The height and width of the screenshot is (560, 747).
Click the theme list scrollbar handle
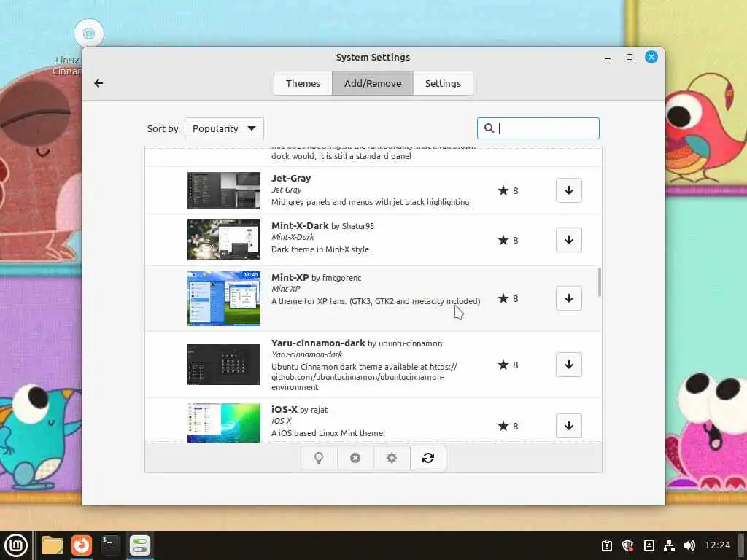600,282
